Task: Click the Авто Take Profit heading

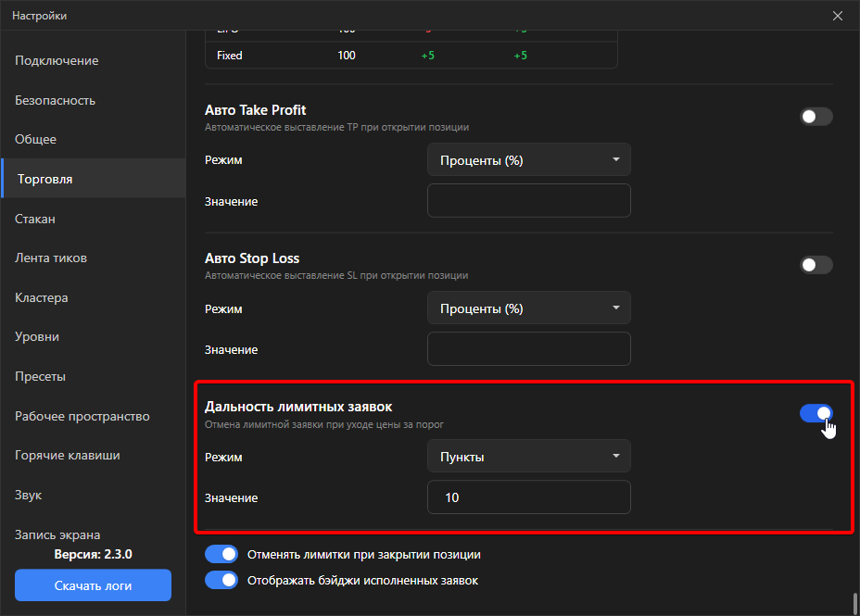Action: 255,110
